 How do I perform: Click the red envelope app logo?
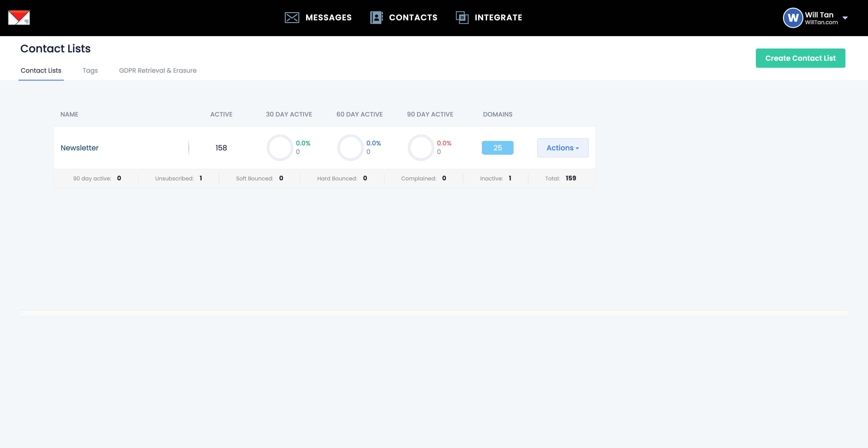(19, 18)
